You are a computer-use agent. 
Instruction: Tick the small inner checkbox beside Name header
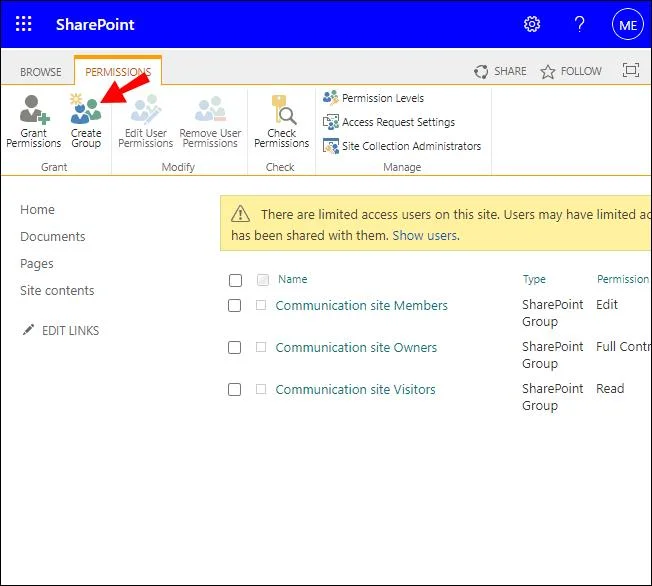point(263,279)
